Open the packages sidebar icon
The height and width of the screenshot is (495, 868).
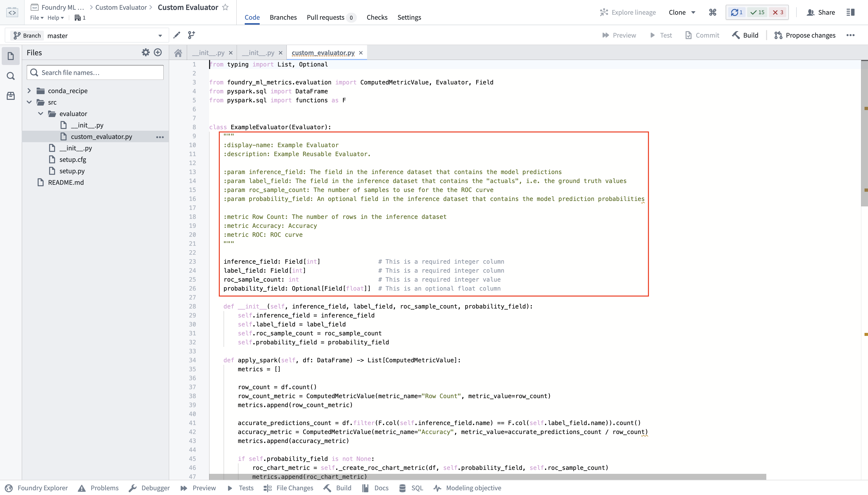pyautogui.click(x=10, y=96)
